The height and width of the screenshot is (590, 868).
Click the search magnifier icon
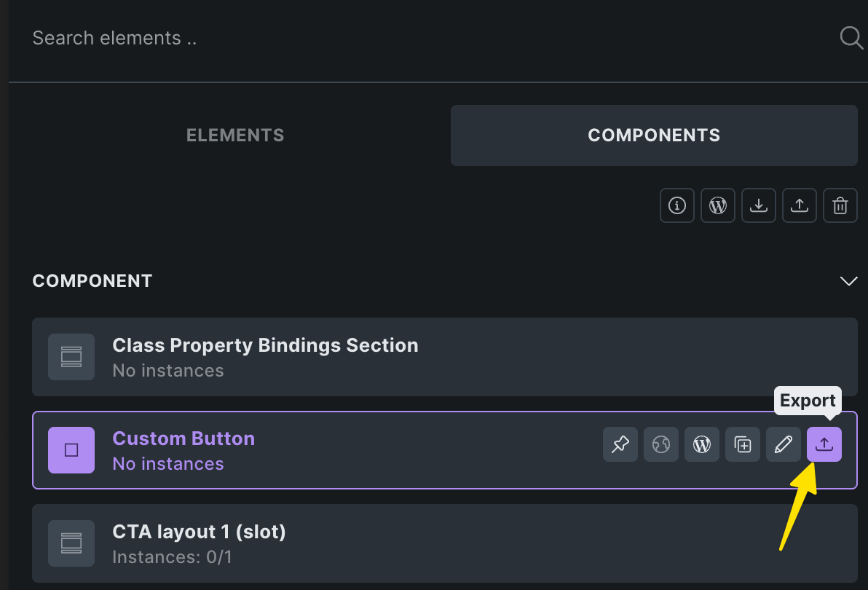click(851, 37)
